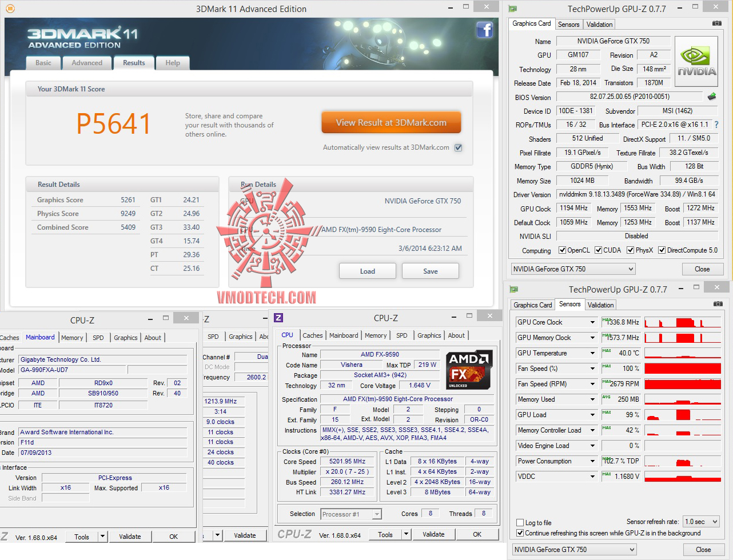Click the Core Speed value 5201.95 MHz
The image size is (733, 560).
pos(348,462)
